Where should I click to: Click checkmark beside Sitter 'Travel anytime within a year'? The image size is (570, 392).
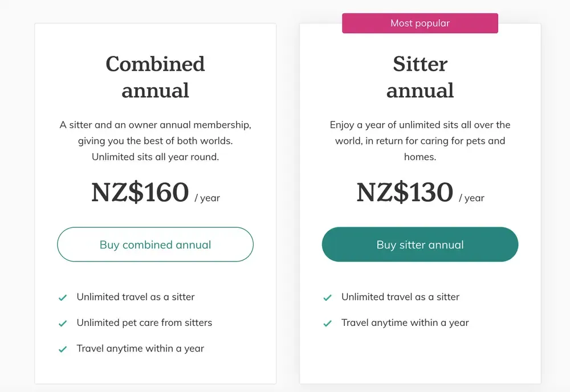pos(327,323)
